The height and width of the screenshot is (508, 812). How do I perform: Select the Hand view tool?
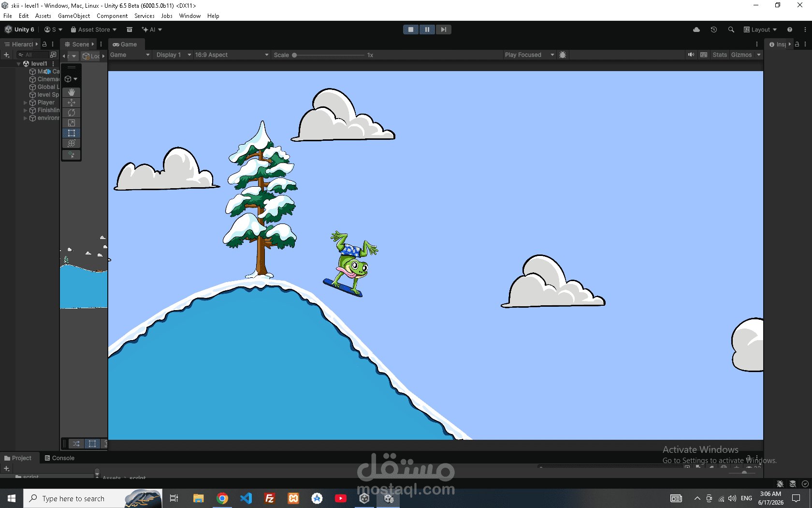point(72,92)
